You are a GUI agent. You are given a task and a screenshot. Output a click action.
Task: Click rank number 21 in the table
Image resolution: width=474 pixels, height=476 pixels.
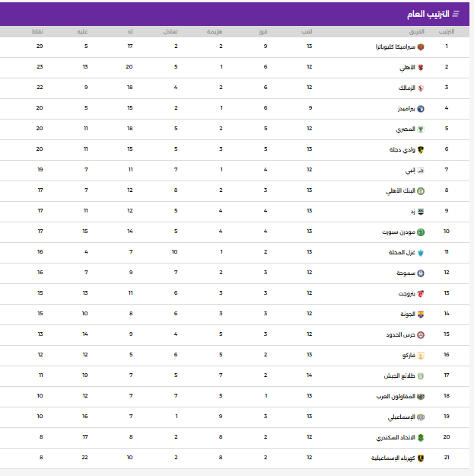447,457
